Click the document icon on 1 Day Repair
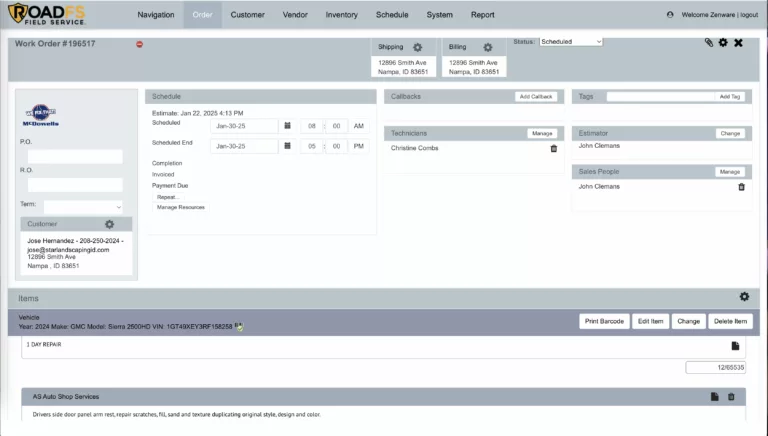This screenshot has height=436, width=768. pyautogui.click(x=735, y=346)
